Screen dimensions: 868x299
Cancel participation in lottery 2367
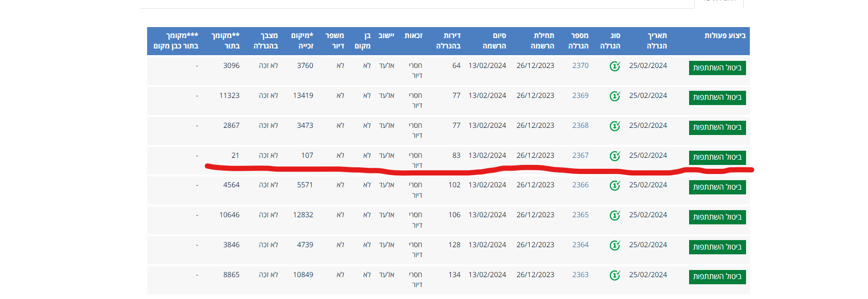tap(717, 157)
